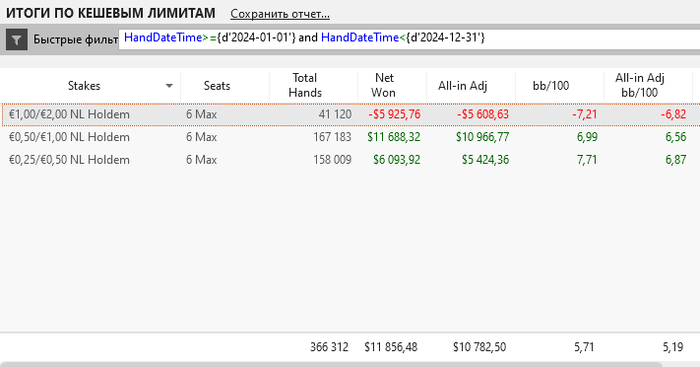700x367 pixels.
Task: Click the $5 424,36 All-in Adj cell
Action: [485, 159]
